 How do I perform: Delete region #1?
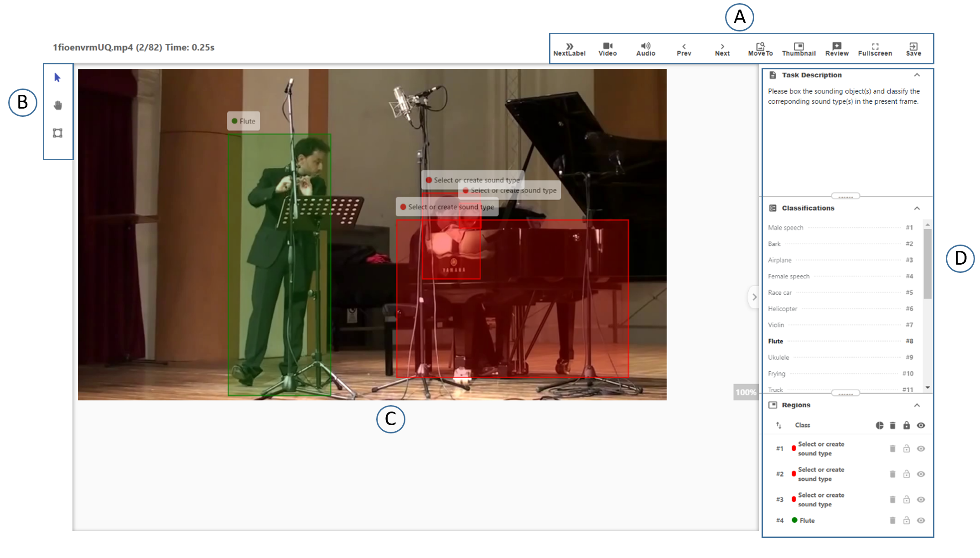(x=893, y=448)
